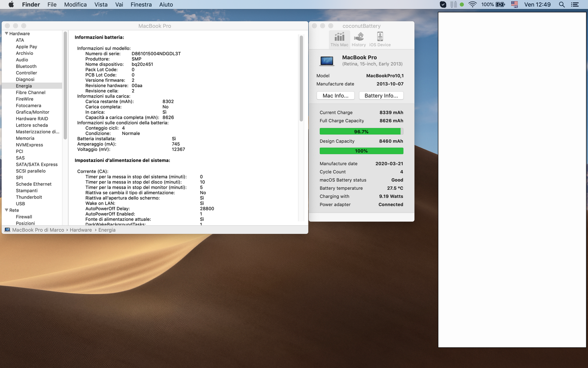Click the 96.7% full charge capacity bar
588x368 pixels.
[361, 131]
